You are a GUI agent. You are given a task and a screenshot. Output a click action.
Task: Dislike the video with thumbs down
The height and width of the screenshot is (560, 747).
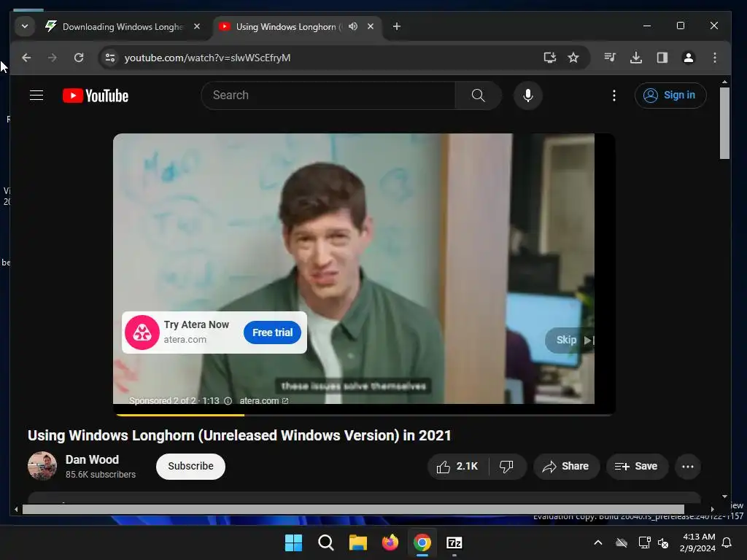(507, 467)
